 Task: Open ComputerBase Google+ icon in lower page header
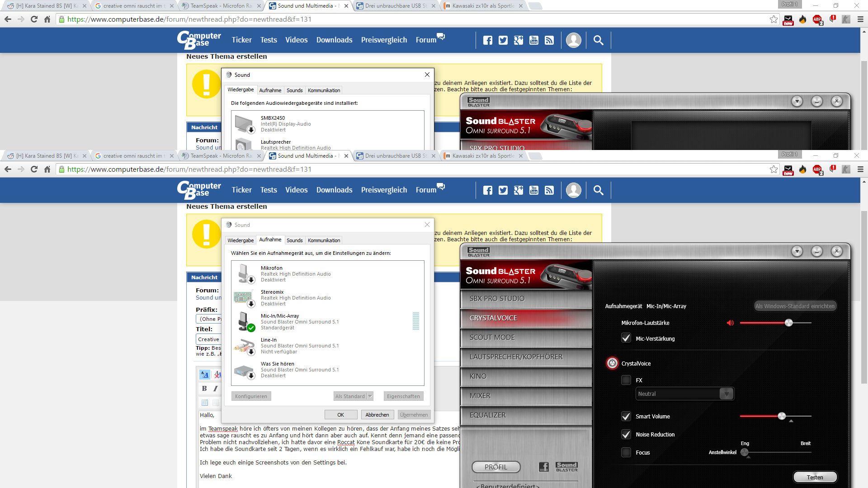point(519,190)
